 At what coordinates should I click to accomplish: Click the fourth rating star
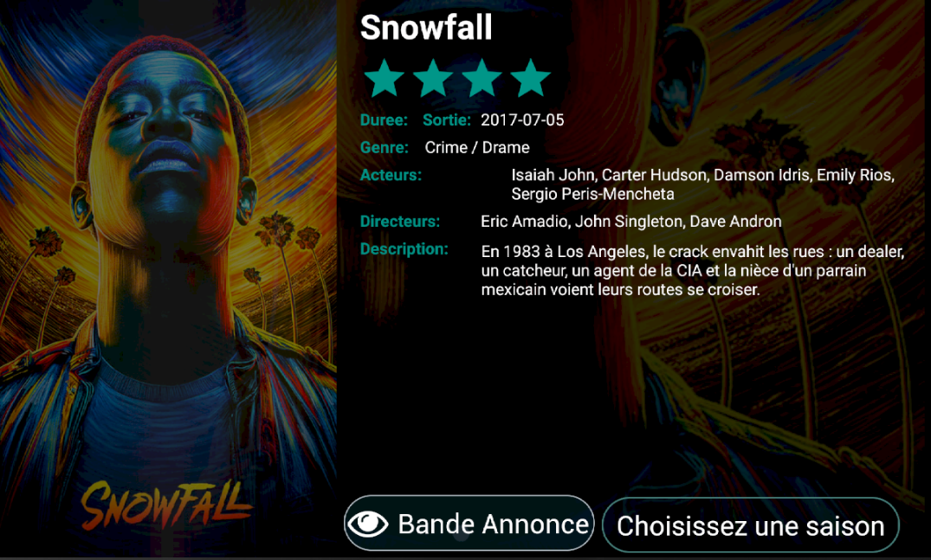530,78
